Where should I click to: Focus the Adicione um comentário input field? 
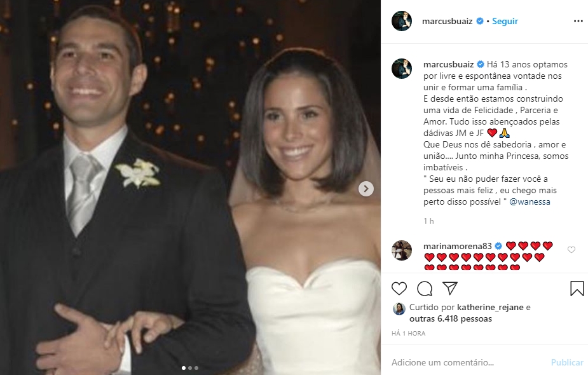click(464, 362)
